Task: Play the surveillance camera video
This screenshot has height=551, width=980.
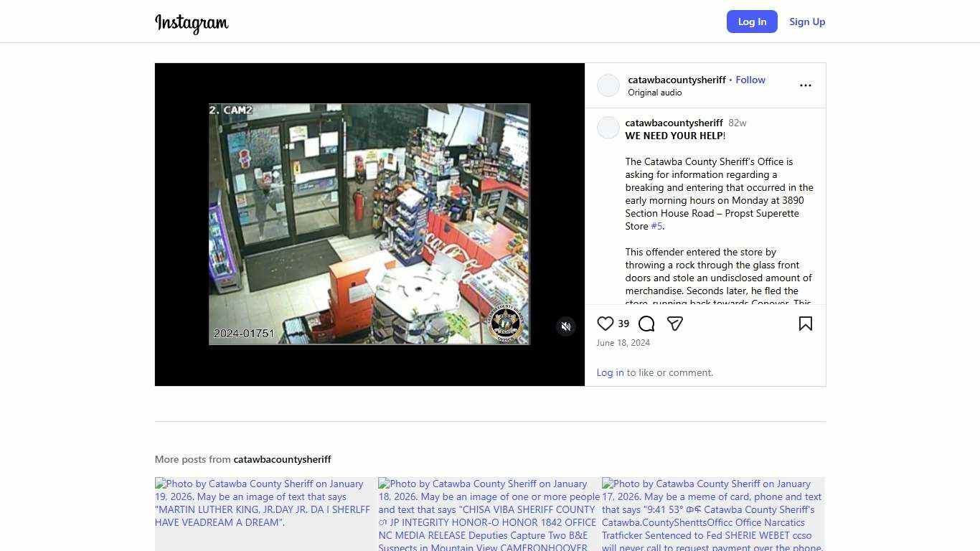Action: 369,224
